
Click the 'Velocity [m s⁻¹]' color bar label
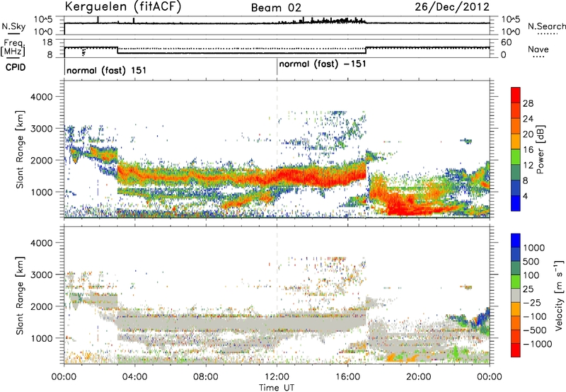[x=559, y=295]
